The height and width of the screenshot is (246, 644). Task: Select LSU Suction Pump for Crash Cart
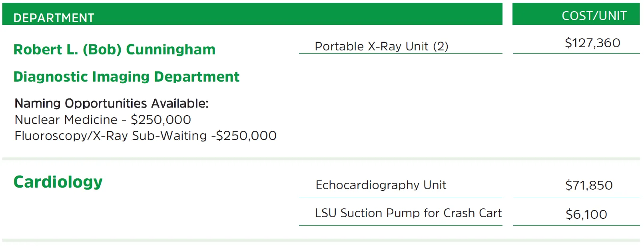pyautogui.click(x=408, y=213)
